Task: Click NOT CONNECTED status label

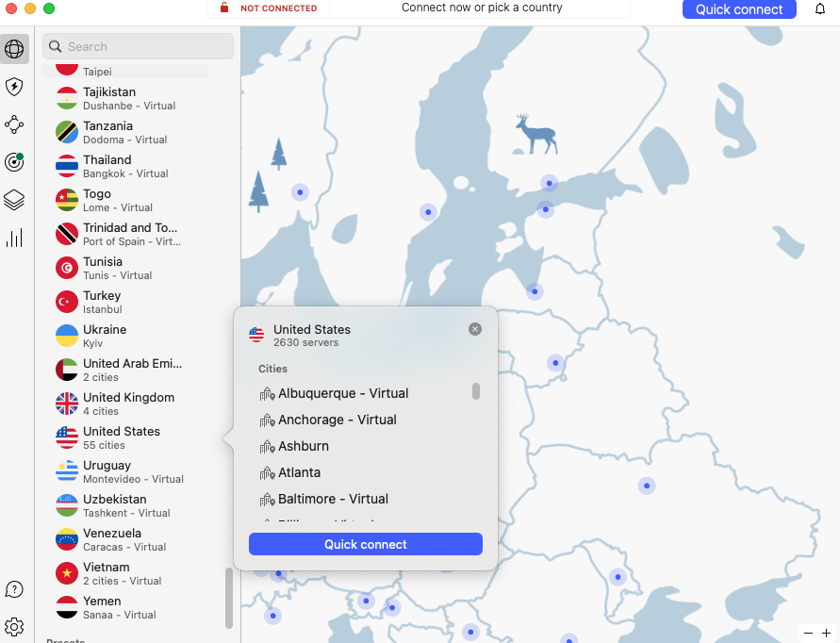Action: [278, 8]
